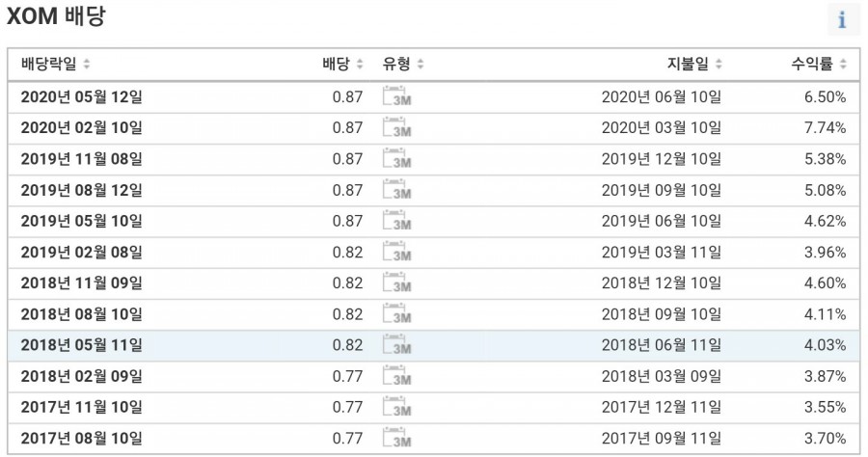Select ex-date 2018년 11월 09일
Screen dimensions: 868x457
click(x=82, y=282)
